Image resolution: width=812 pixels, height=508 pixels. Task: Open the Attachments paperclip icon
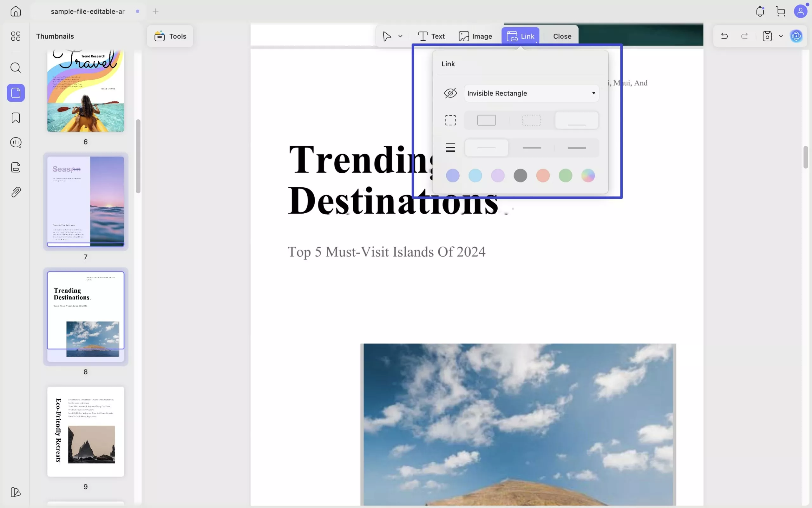click(16, 192)
